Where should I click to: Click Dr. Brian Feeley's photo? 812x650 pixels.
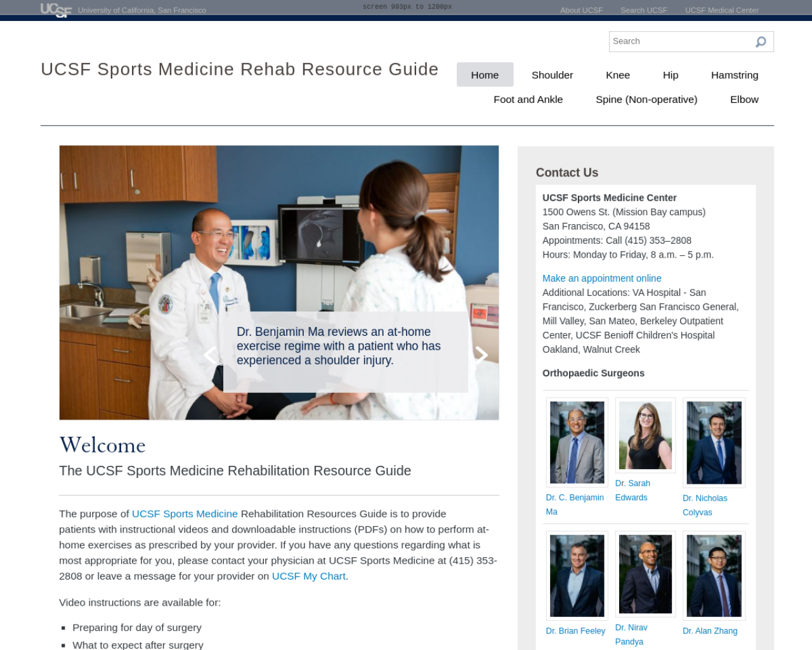tap(577, 576)
